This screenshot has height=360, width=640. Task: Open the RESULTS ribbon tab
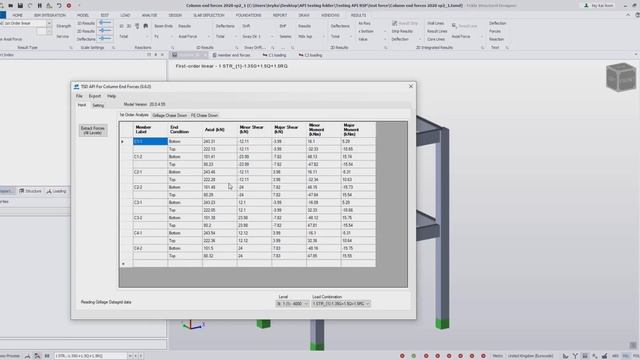tap(358, 15)
